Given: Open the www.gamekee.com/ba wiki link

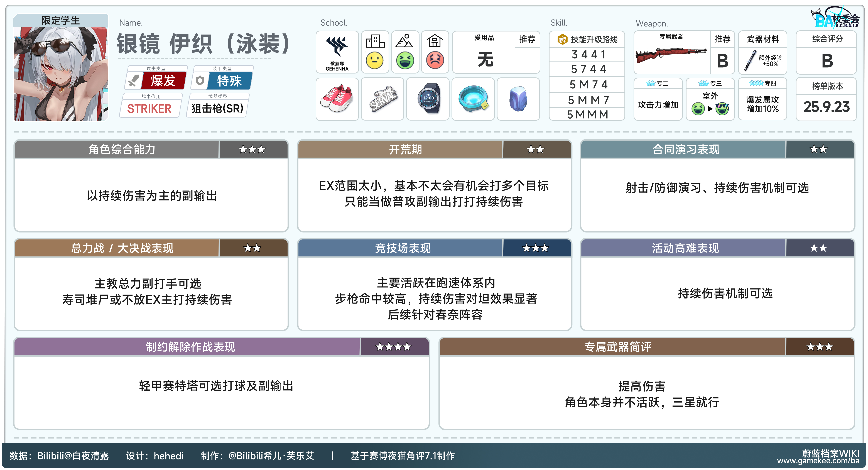Looking at the screenshot, I should 818,461.
